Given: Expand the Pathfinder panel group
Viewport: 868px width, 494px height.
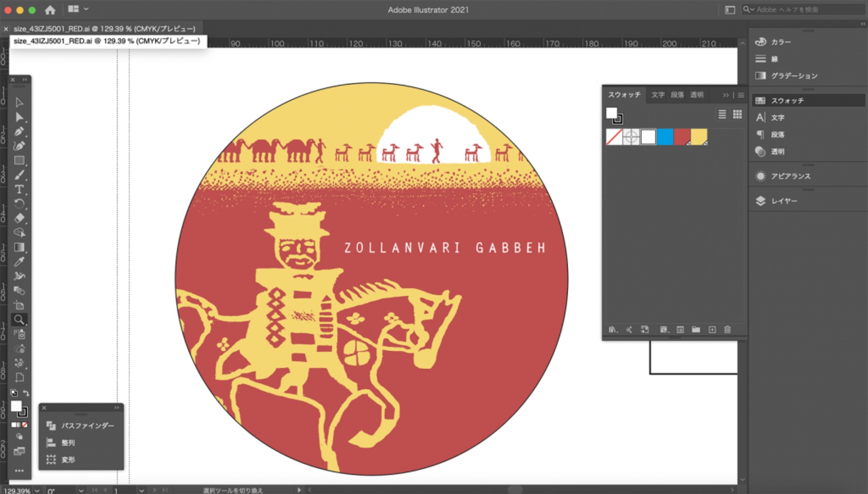Looking at the screenshot, I should coord(116,408).
